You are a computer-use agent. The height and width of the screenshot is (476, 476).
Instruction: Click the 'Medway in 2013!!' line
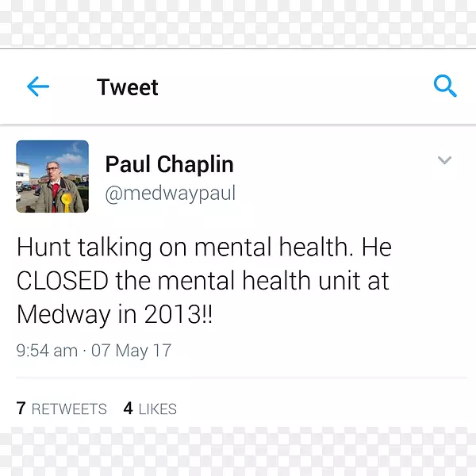coord(114,314)
